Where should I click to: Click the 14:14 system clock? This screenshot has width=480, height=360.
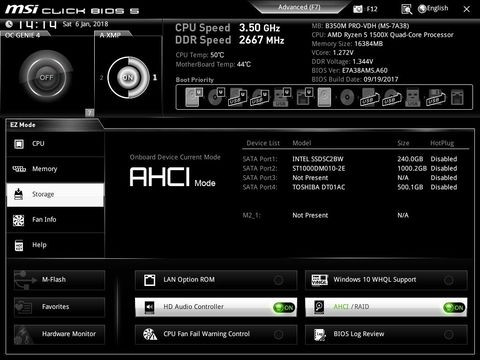[37, 24]
